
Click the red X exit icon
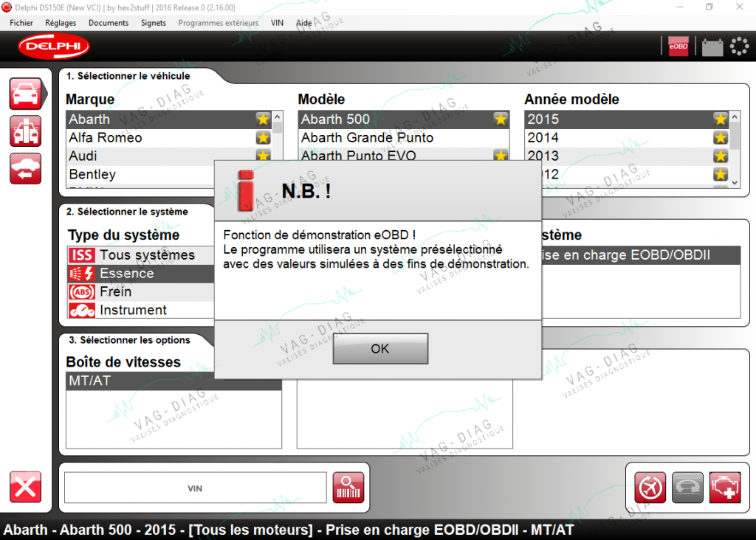point(26,487)
